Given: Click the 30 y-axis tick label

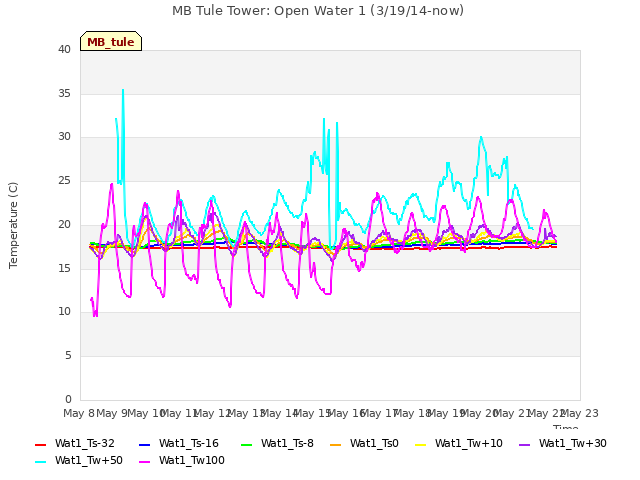Looking at the screenshot, I should click(64, 137).
